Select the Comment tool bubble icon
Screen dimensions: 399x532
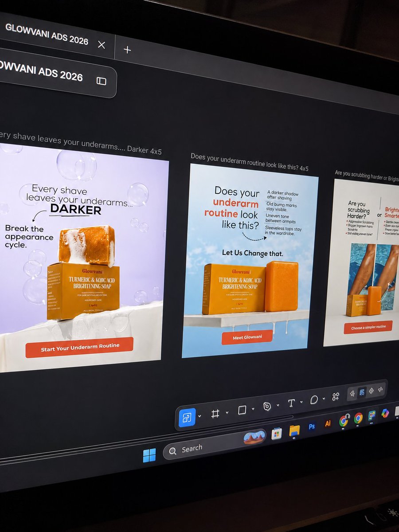tap(314, 400)
